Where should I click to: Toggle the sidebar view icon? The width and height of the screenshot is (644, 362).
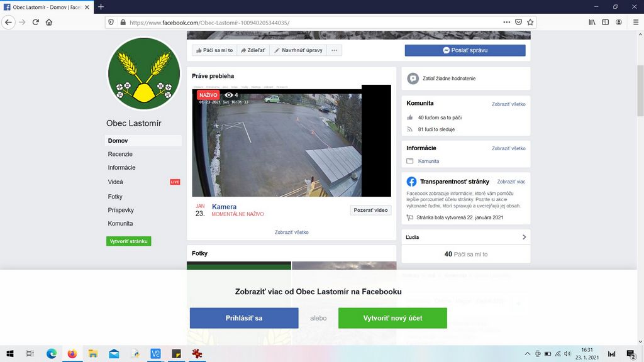(x=606, y=22)
